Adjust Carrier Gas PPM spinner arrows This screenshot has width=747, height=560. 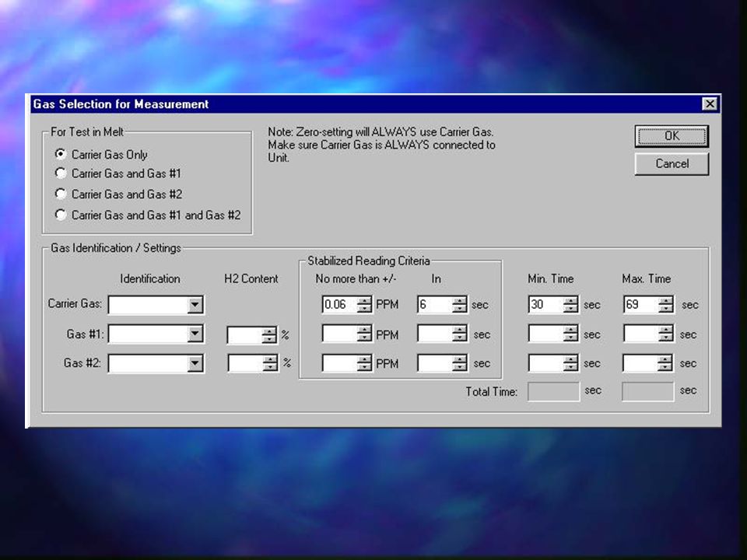(x=364, y=304)
